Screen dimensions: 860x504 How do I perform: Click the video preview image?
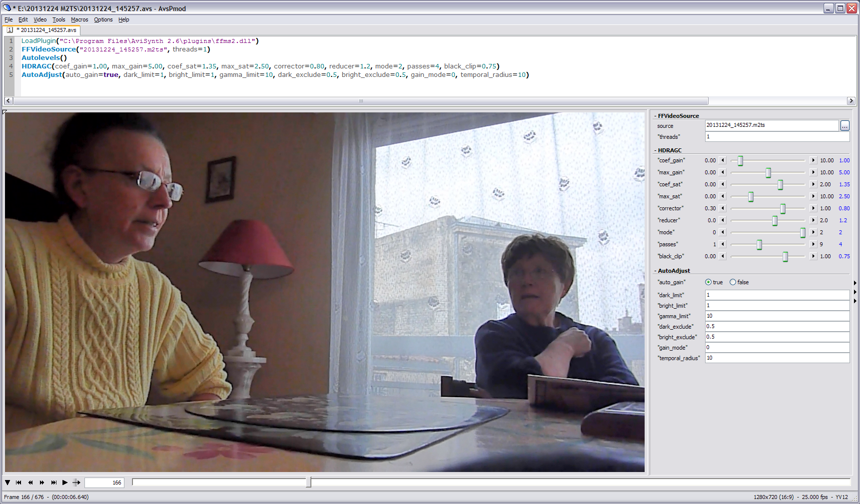pos(325,292)
